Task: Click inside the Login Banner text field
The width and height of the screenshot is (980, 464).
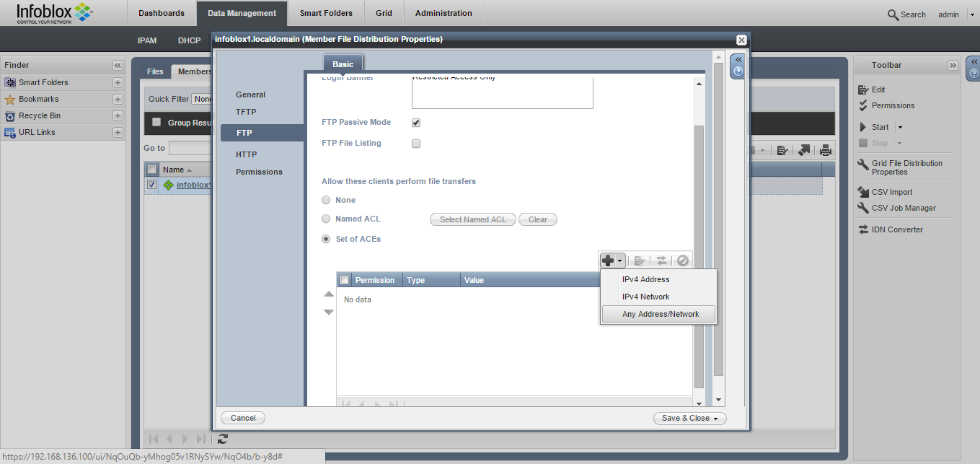Action: tap(502, 94)
